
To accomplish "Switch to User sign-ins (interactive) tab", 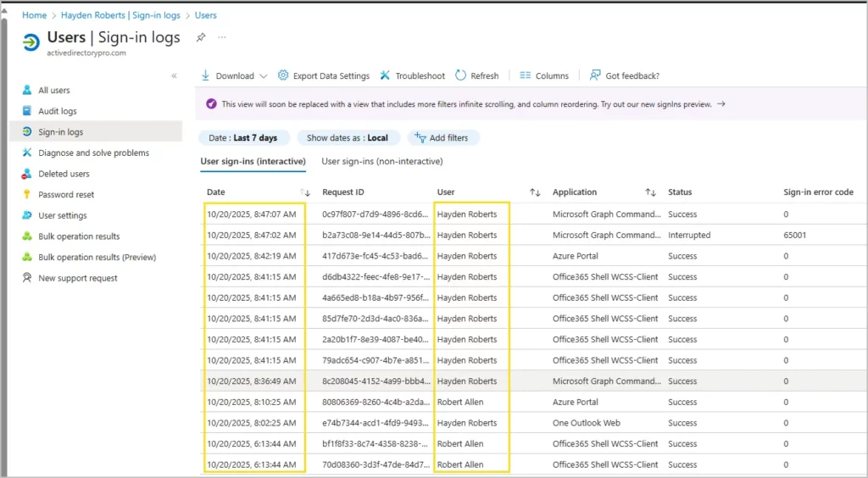I will click(x=253, y=162).
